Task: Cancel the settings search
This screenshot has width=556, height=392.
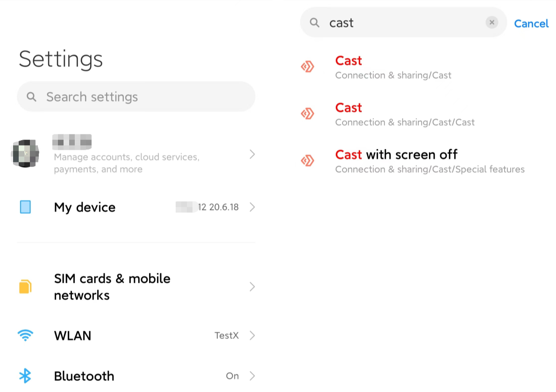Action: pos(531,23)
